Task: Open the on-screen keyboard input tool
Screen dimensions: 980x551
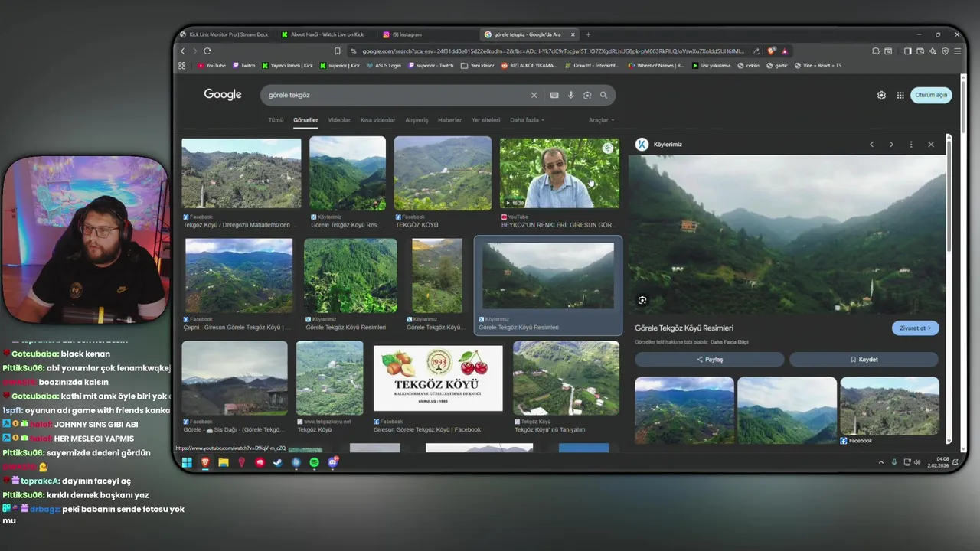Action: click(x=554, y=95)
